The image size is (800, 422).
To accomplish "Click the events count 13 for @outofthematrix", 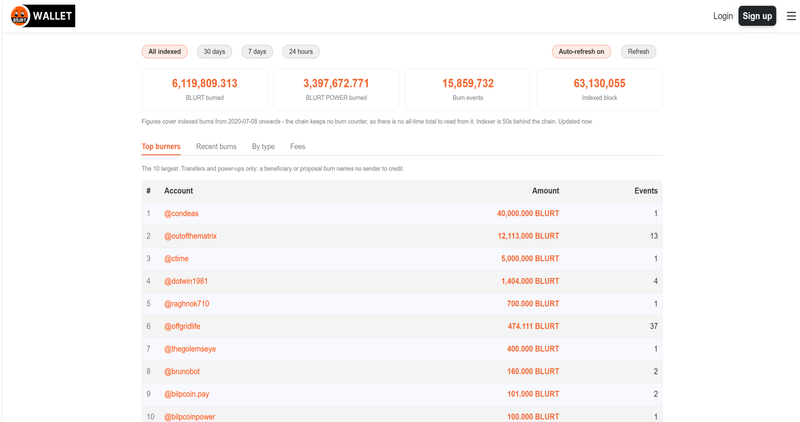I will (x=654, y=236).
